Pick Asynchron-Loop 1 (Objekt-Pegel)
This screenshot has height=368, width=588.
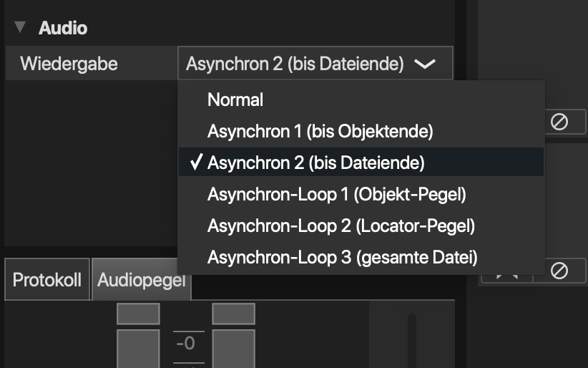pos(336,194)
